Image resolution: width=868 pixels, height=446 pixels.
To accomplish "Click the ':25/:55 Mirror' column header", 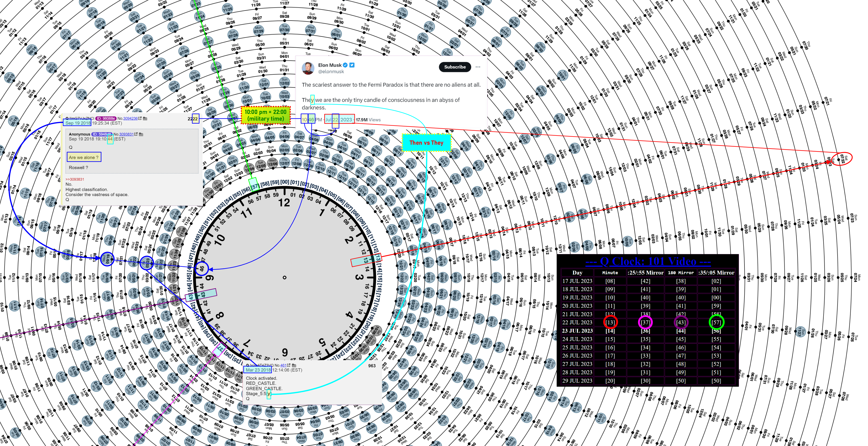I will tap(645, 273).
